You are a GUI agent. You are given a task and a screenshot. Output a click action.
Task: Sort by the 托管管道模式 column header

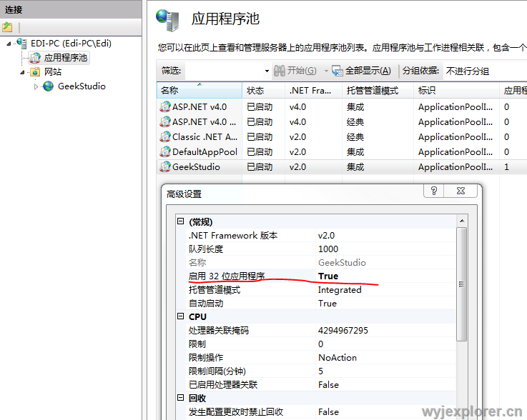point(372,91)
